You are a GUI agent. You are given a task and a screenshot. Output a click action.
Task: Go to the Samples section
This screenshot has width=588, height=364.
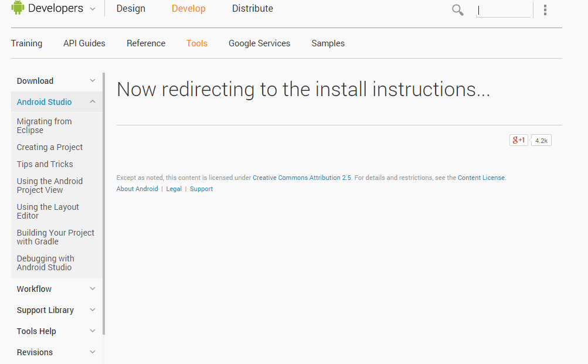tap(328, 43)
